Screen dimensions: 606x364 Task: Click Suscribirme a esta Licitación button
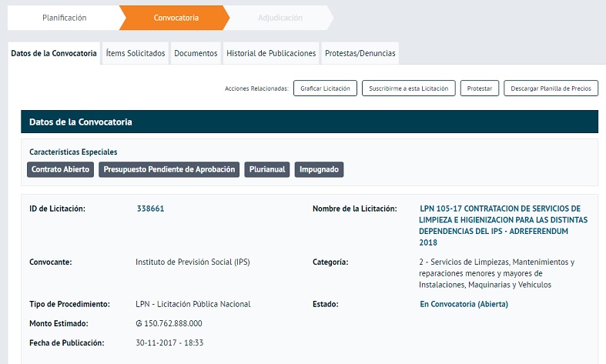[x=408, y=88]
